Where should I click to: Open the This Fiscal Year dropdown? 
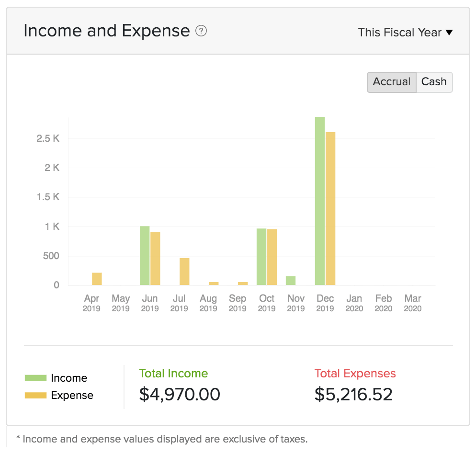[x=405, y=33]
